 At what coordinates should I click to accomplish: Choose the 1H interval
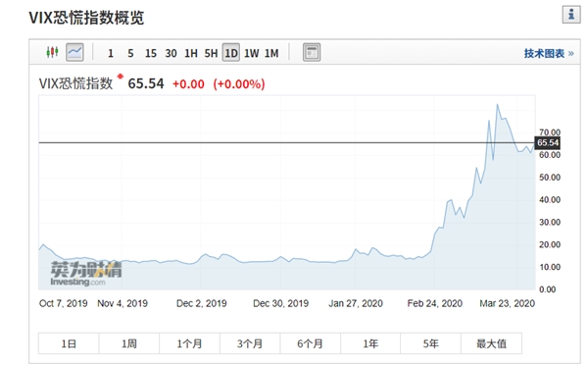pyautogui.click(x=191, y=53)
